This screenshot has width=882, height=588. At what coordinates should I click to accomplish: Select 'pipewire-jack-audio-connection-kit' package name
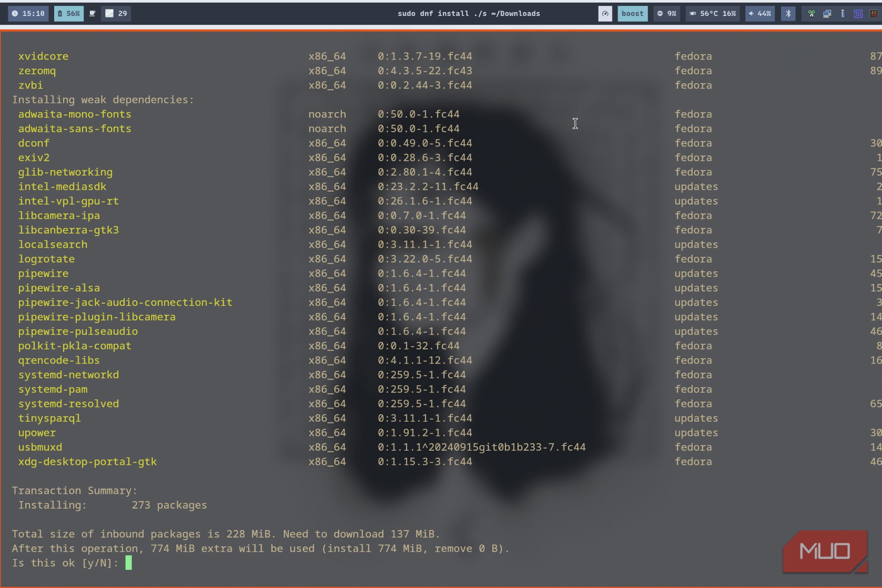[125, 302]
